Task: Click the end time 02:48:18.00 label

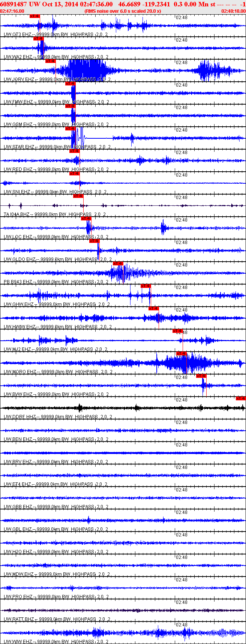Action: (x=233, y=11)
